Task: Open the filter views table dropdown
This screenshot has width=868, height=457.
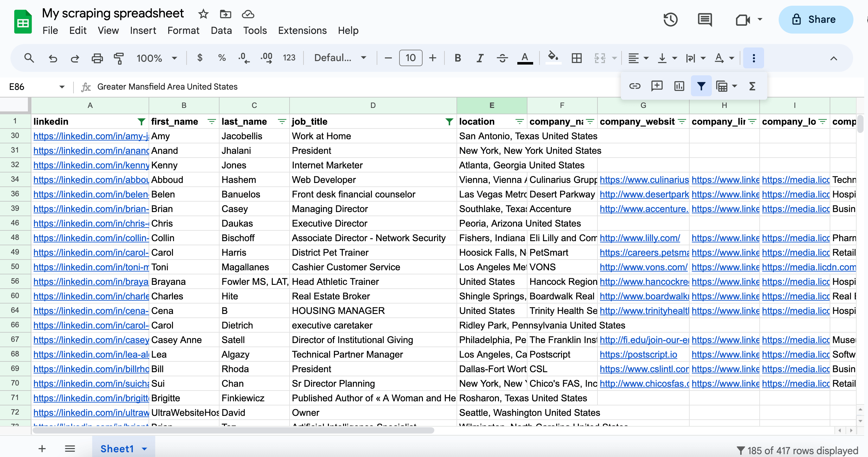Action: coord(726,86)
